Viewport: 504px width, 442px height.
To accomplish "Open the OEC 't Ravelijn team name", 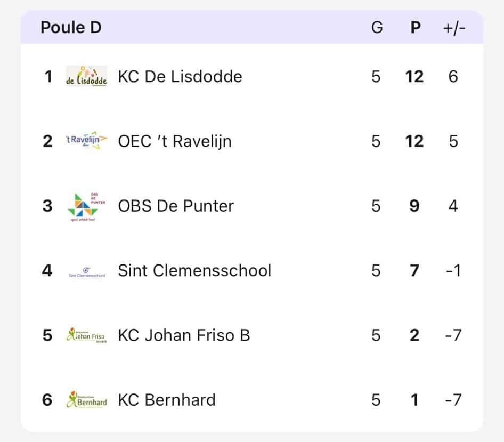I will [175, 141].
